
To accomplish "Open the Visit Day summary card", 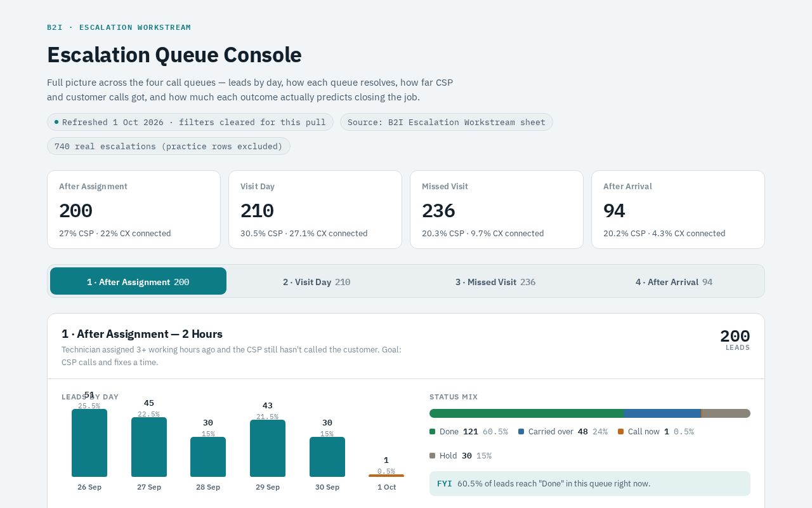I will tap(315, 210).
